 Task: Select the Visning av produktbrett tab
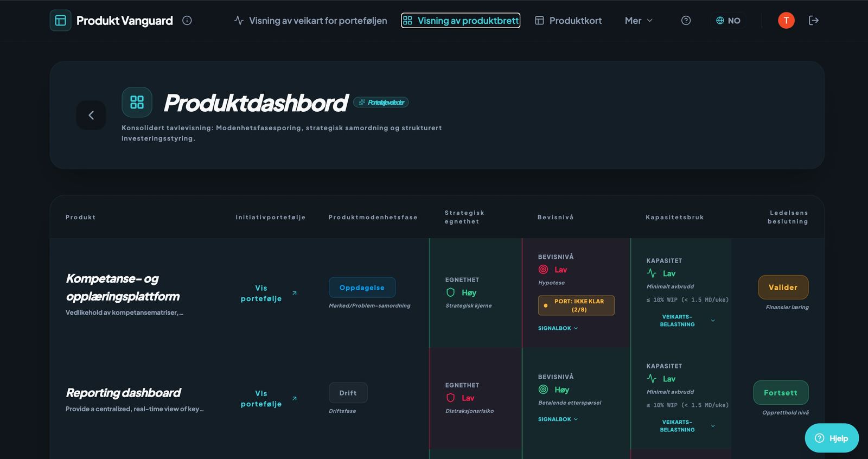(461, 21)
